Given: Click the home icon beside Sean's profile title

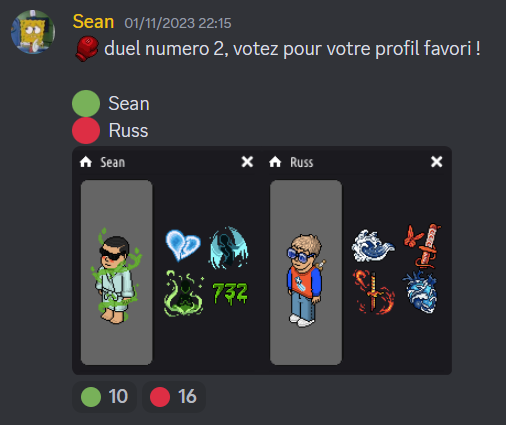Looking at the screenshot, I should coord(86,162).
